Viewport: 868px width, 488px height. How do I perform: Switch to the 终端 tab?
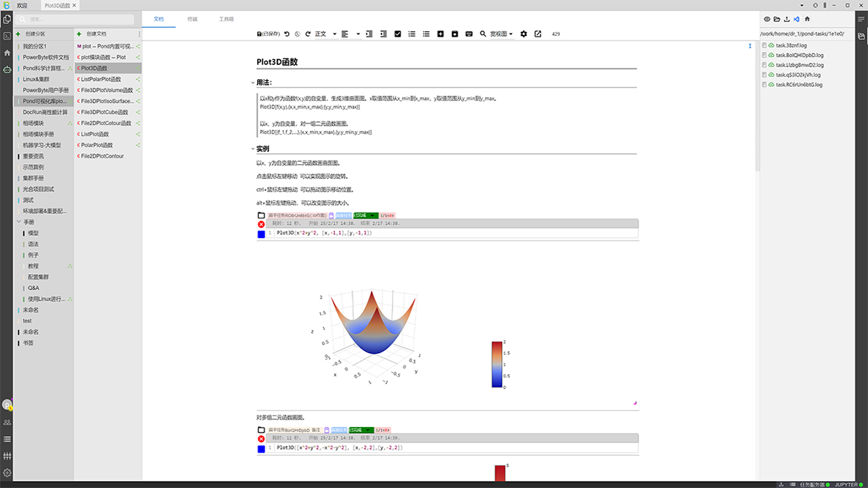coord(193,19)
